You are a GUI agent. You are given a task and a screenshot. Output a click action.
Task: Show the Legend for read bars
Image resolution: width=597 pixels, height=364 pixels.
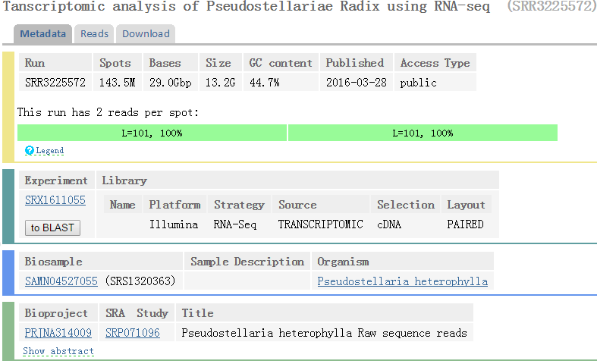50,151
